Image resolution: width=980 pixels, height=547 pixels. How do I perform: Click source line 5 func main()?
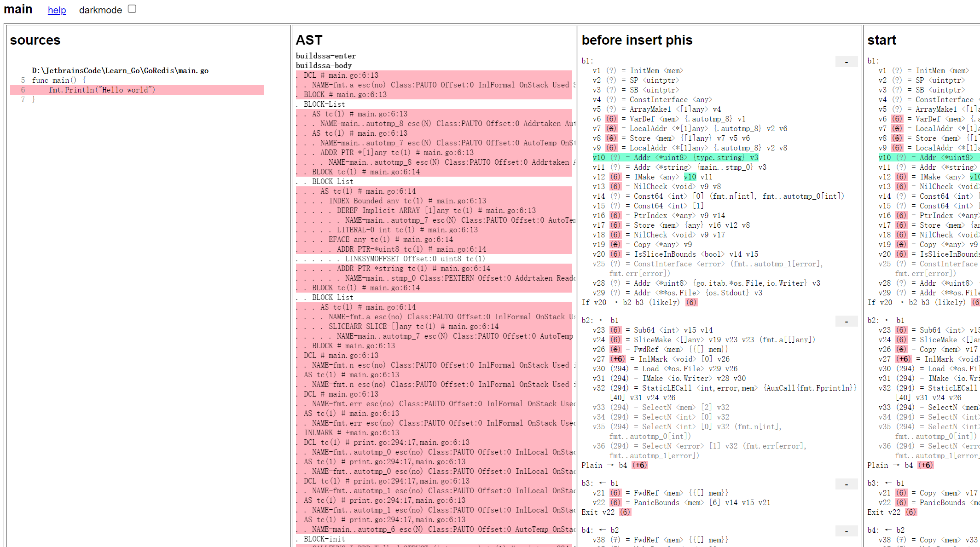(x=58, y=80)
